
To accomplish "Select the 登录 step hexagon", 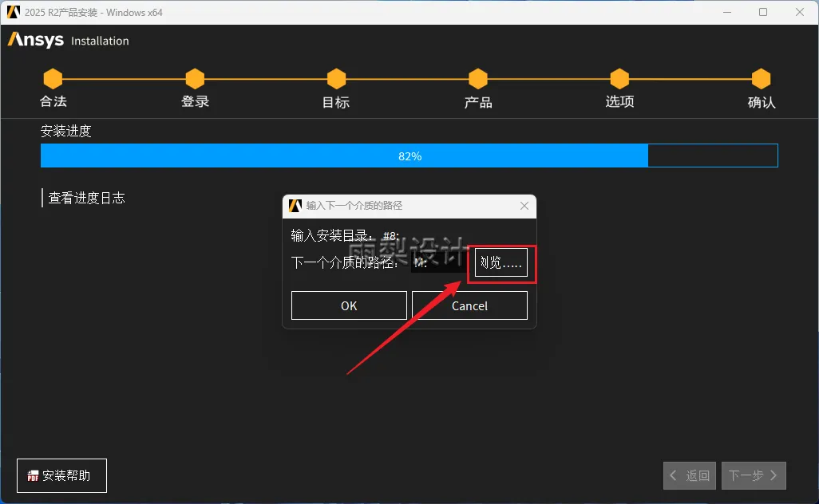I will pyautogui.click(x=195, y=79).
